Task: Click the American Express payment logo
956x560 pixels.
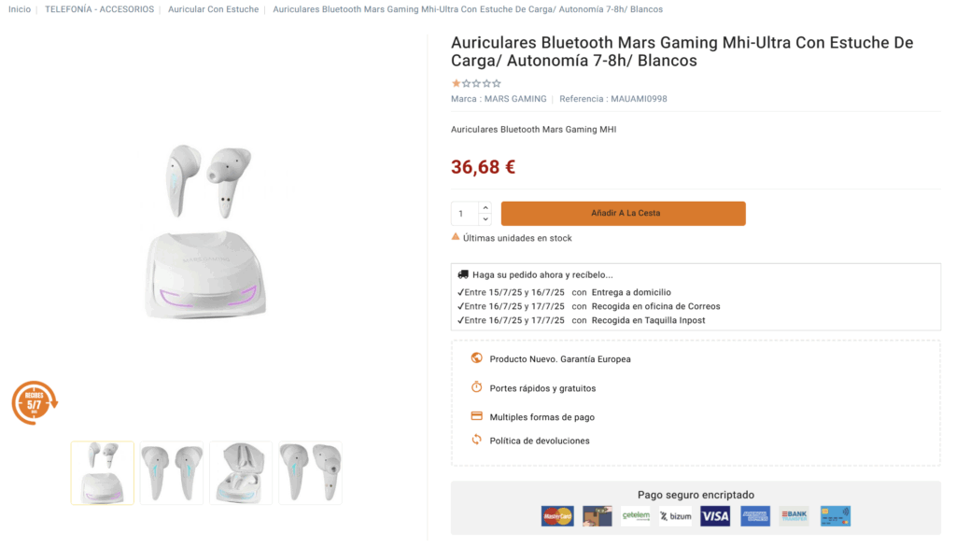Action: click(x=755, y=516)
